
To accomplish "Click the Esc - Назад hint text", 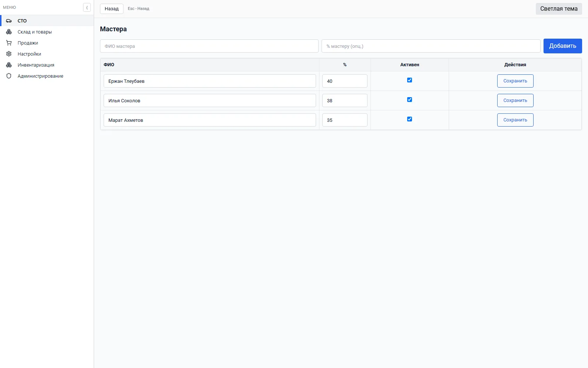I will coord(139,8).
